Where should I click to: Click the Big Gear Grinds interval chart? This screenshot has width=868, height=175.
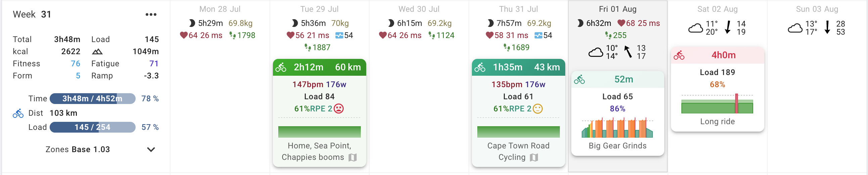[617, 128]
